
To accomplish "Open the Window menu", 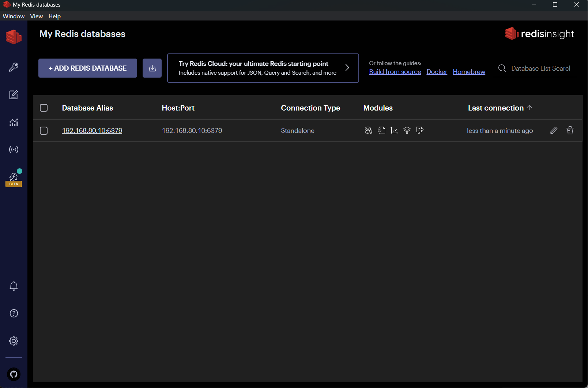I will pyautogui.click(x=14, y=16).
